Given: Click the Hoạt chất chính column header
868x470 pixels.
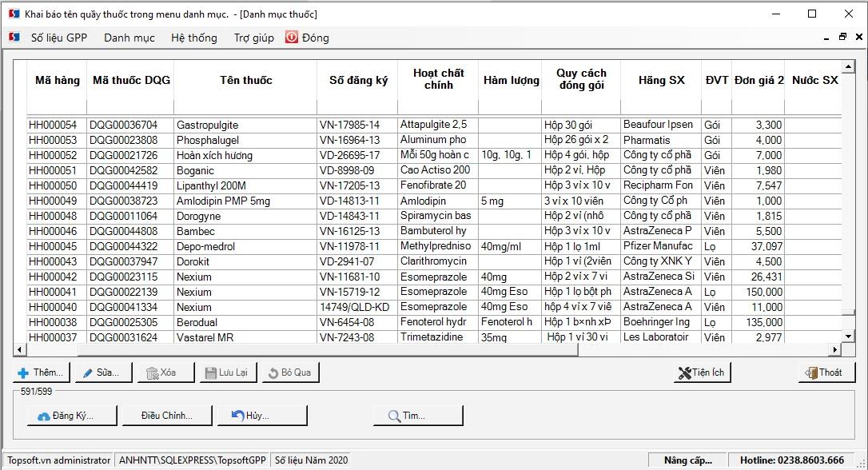Looking at the screenshot, I should (439, 79).
